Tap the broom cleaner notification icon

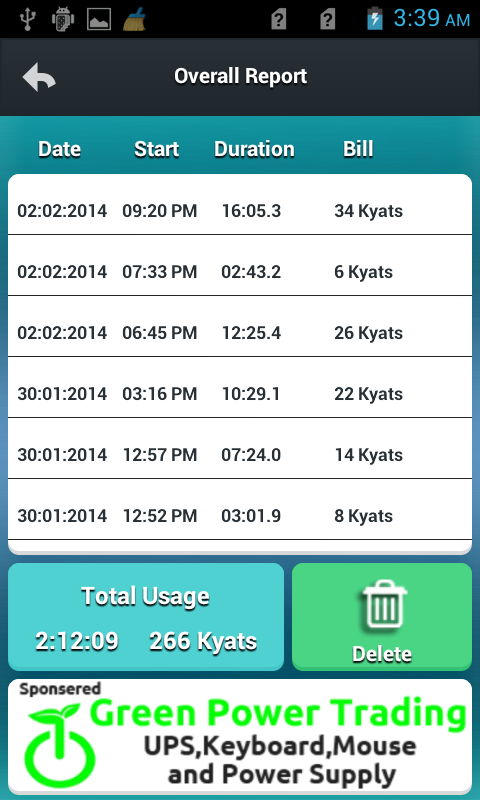click(135, 19)
